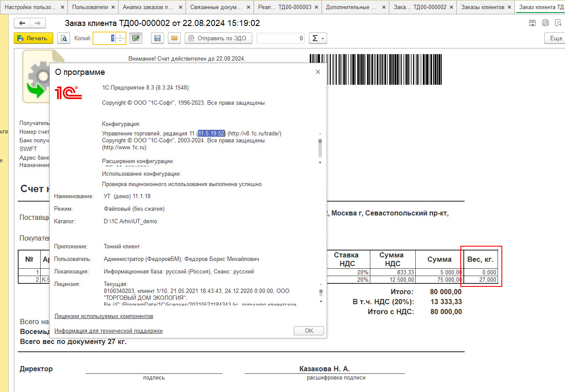Close the 'Связанные докум...' tab
Screen dimensions: 565x392
(x=248, y=7)
